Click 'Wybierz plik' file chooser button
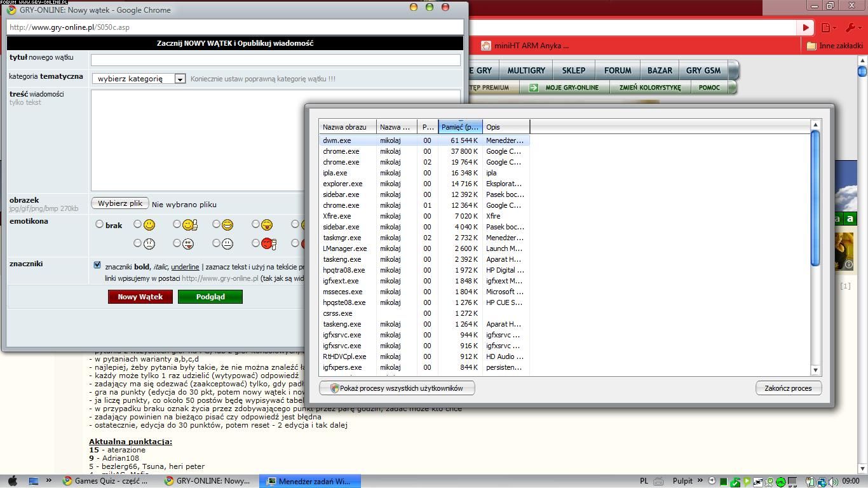This screenshot has height=488, width=868. tap(120, 203)
